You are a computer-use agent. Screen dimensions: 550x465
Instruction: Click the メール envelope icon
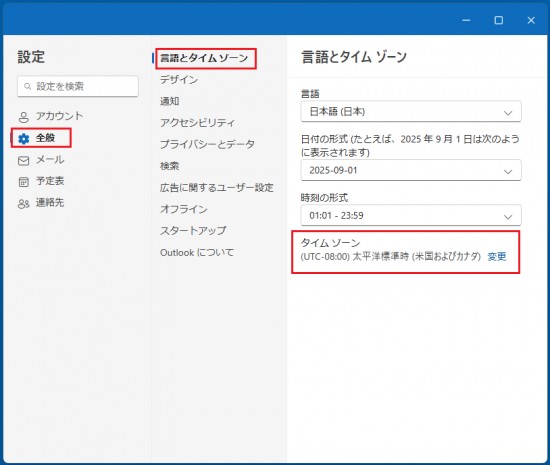(24, 161)
